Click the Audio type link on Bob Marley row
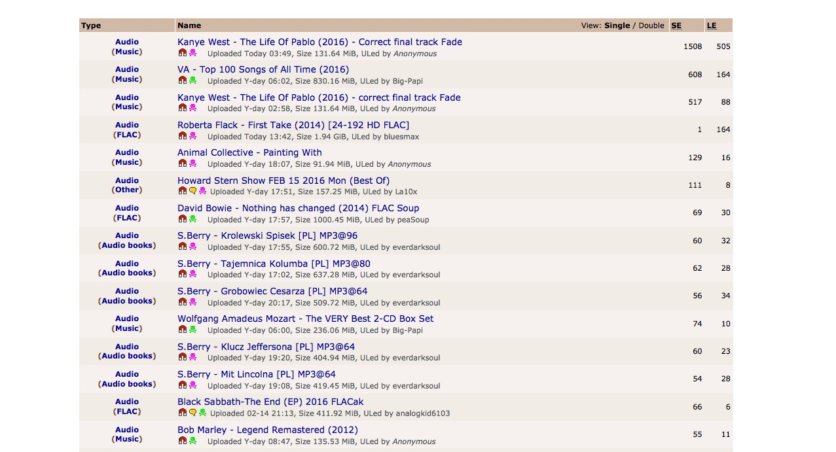The image size is (836, 452). coord(127,429)
